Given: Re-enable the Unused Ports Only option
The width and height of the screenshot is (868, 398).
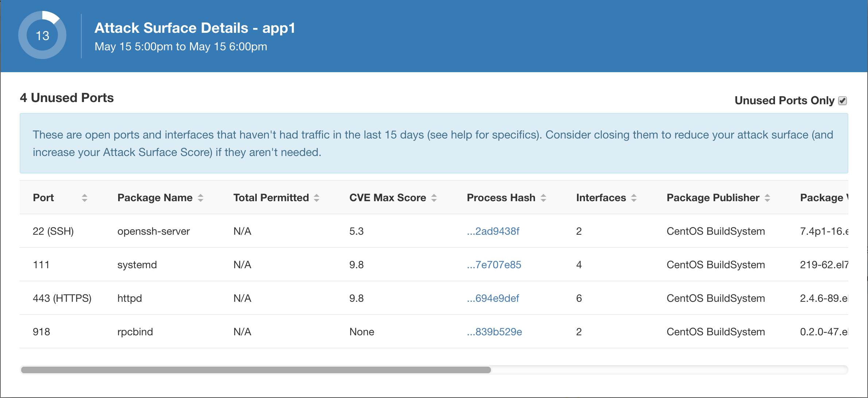Looking at the screenshot, I should click(842, 101).
